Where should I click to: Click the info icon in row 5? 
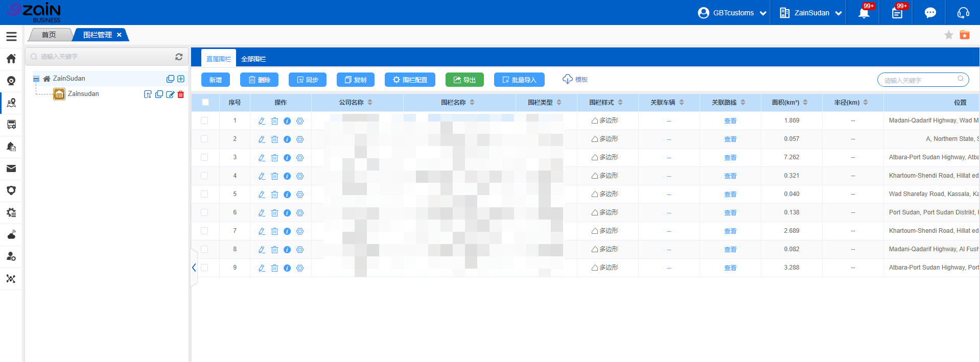[x=287, y=195]
